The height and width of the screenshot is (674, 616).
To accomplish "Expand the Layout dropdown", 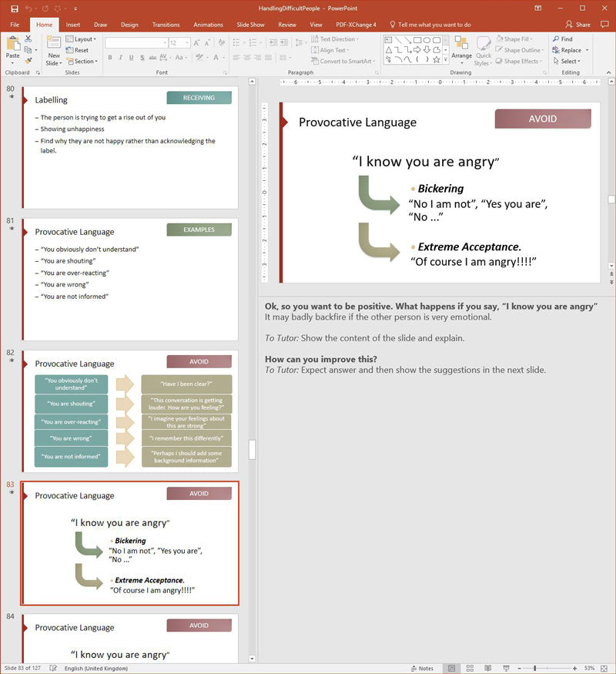I will 83,39.
